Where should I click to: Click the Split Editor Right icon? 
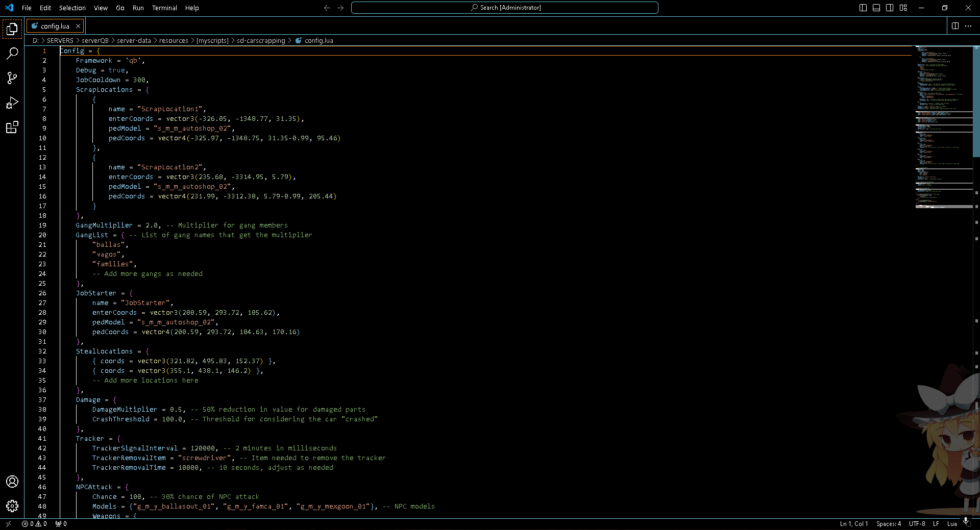tap(955, 26)
